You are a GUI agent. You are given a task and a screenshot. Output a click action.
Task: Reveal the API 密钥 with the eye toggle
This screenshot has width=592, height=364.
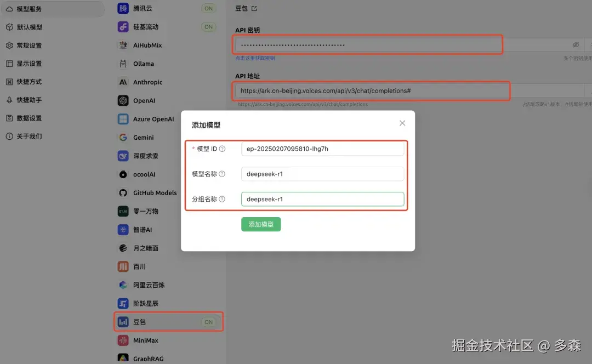(x=576, y=44)
